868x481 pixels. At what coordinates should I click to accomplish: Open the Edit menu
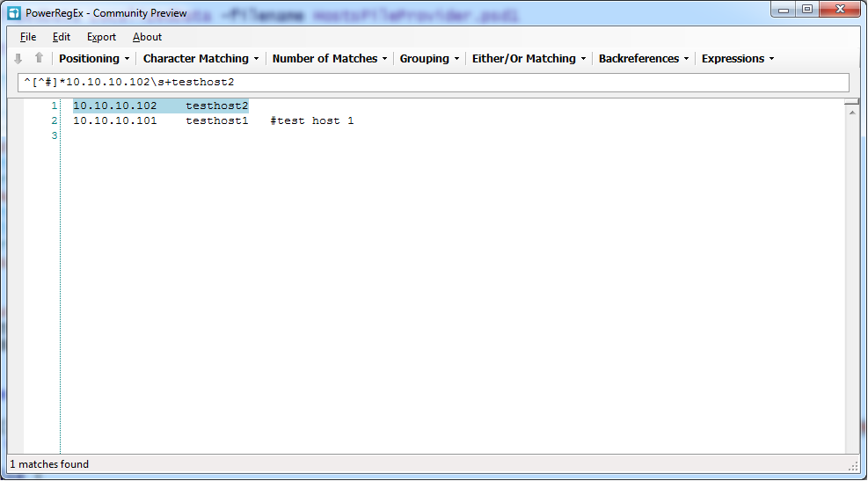(x=62, y=37)
